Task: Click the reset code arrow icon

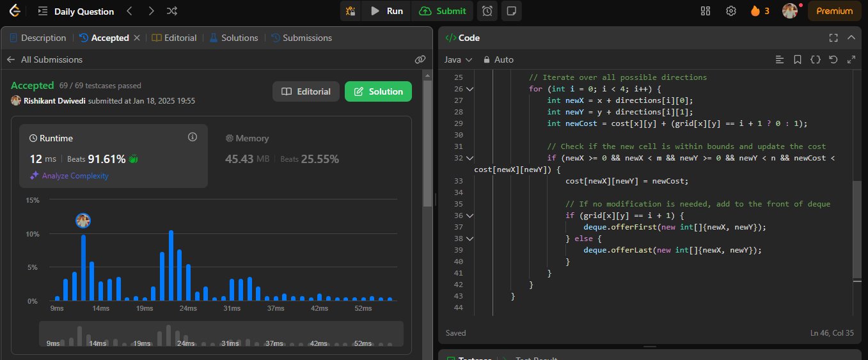Action: click(x=833, y=59)
